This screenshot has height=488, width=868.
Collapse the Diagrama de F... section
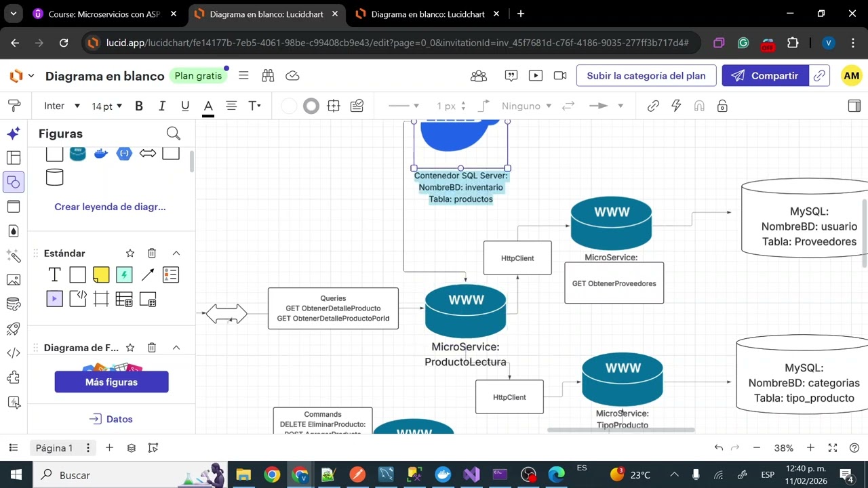coord(176,348)
